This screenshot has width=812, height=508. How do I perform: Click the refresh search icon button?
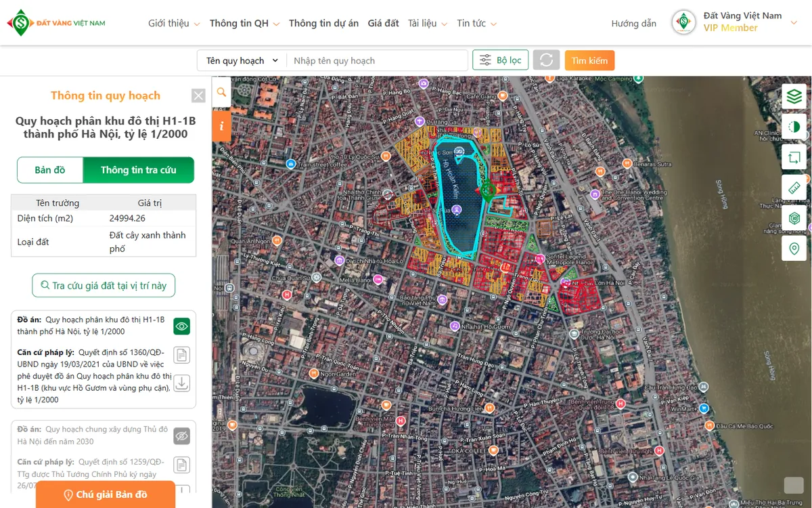(x=546, y=60)
